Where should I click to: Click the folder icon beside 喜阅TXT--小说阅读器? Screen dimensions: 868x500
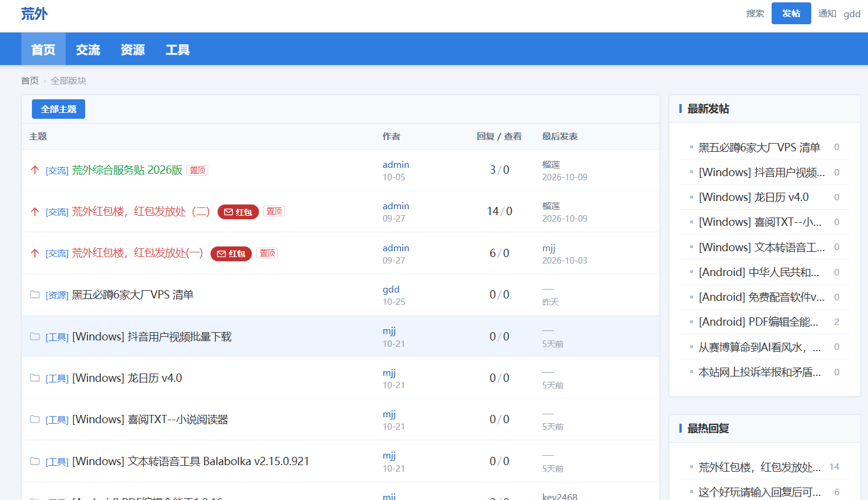pyautogui.click(x=35, y=419)
